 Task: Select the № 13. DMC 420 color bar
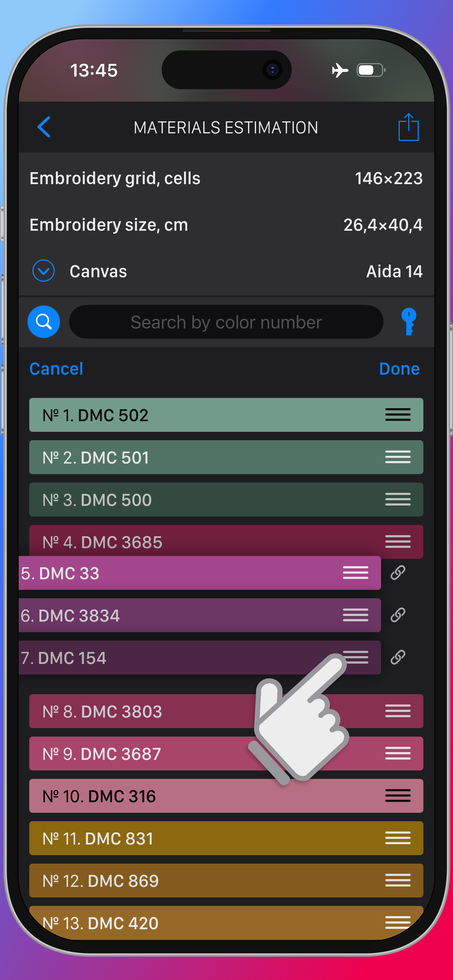click(x=226, y=922)
